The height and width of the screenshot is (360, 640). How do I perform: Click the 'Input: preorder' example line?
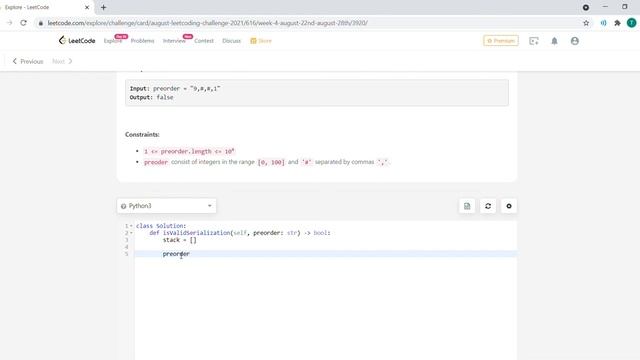175,88
